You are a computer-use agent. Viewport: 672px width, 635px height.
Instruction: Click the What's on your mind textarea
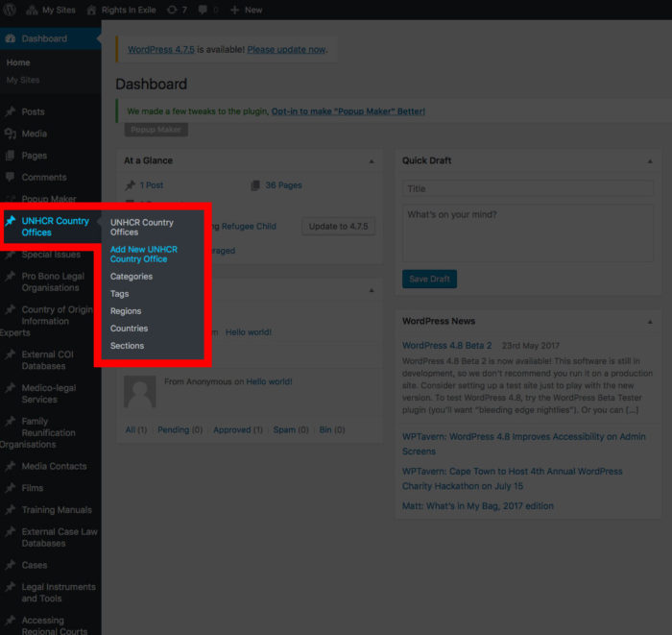click(x=528, y=233)
